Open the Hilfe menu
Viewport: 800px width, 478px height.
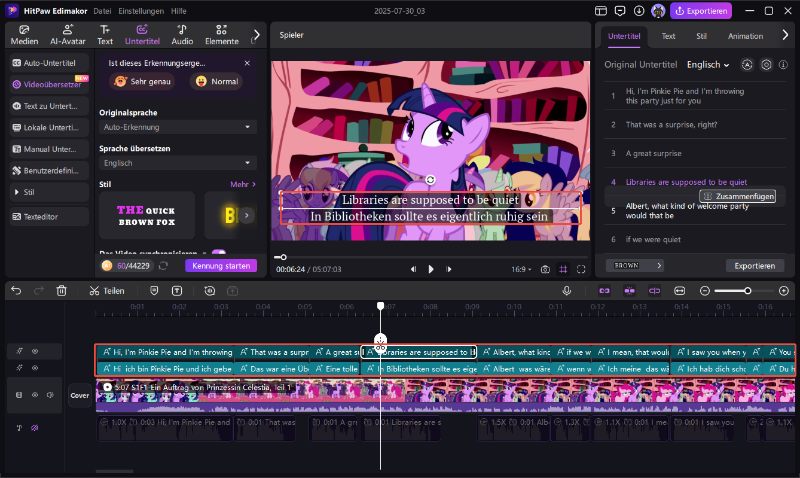[x=179, y=11]
